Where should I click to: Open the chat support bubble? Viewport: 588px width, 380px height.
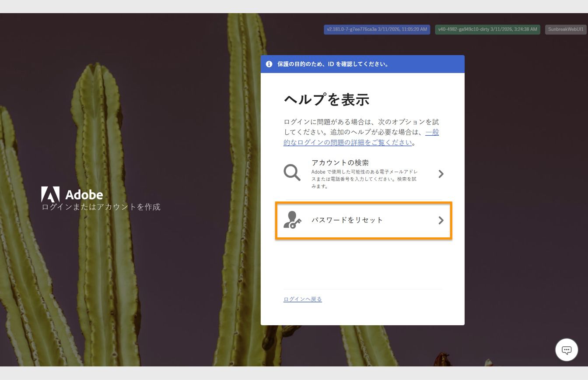(x=567, y=350)
